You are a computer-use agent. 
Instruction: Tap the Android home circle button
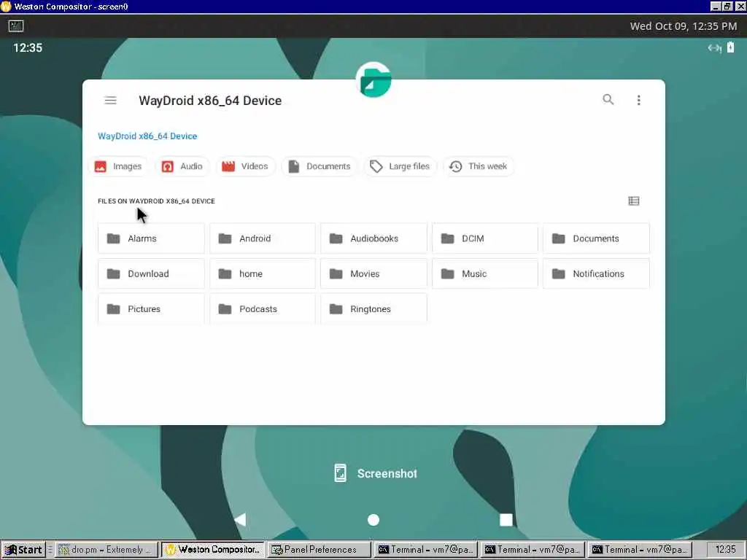[373, 520]
